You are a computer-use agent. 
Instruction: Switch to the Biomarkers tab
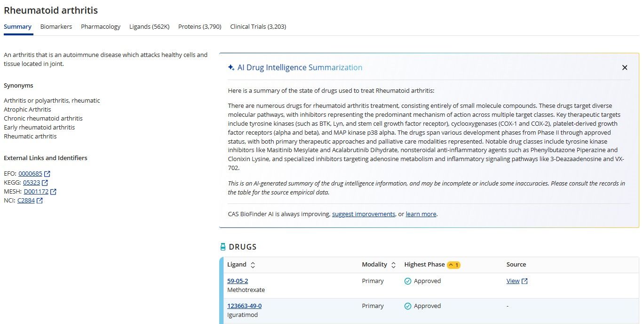tap(56, 27)
